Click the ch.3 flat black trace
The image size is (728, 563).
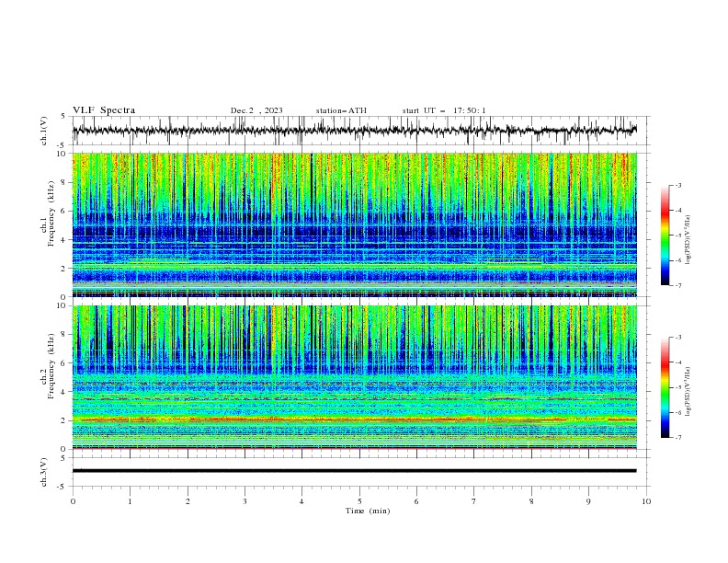(355, 471)
